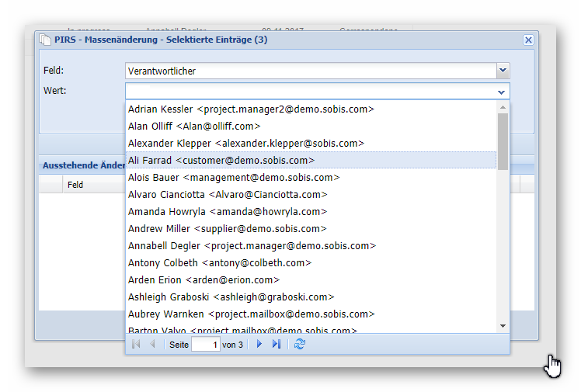This screenshot has height=392, width=581.
Task: Choose Ali Farrad as Verantwortlicher
Action: click(x=221, y=161)
